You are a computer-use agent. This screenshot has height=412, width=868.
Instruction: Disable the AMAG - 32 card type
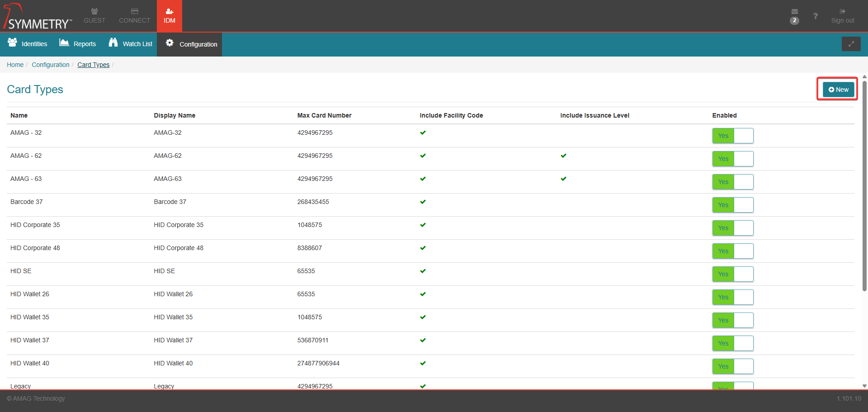[732, 136]
